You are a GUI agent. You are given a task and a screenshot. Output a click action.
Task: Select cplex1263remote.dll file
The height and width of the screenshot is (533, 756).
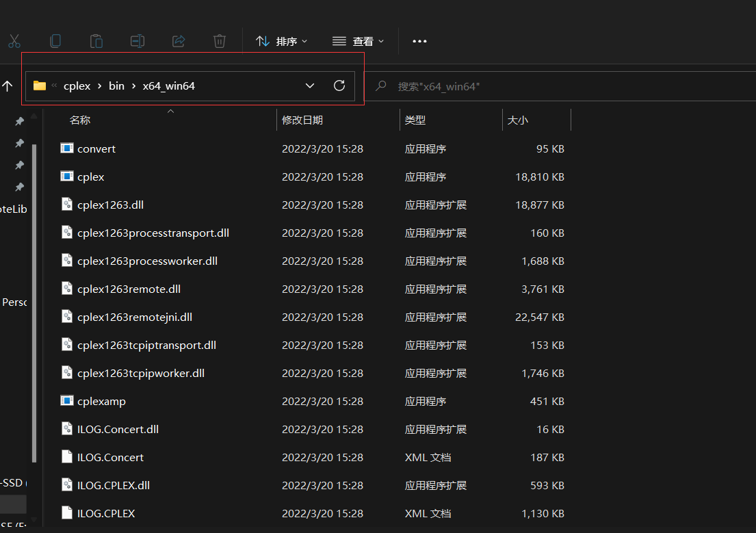[313, 289]
